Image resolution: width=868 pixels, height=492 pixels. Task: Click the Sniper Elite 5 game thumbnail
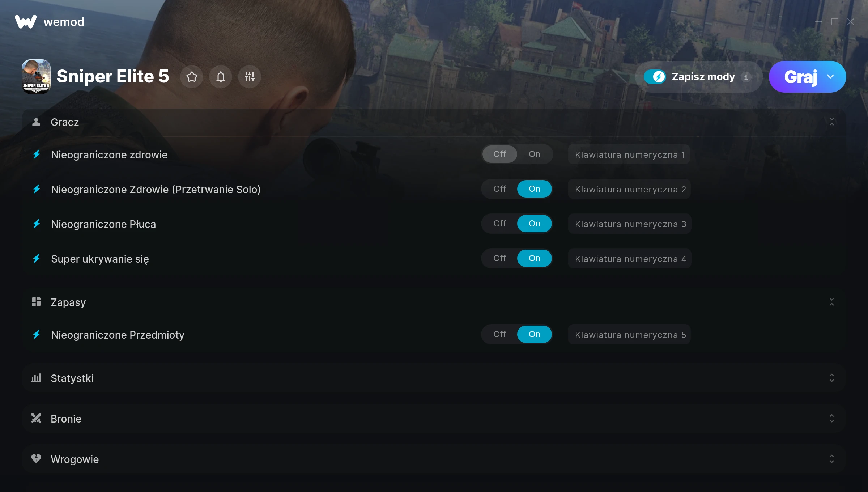pos(36,77)
